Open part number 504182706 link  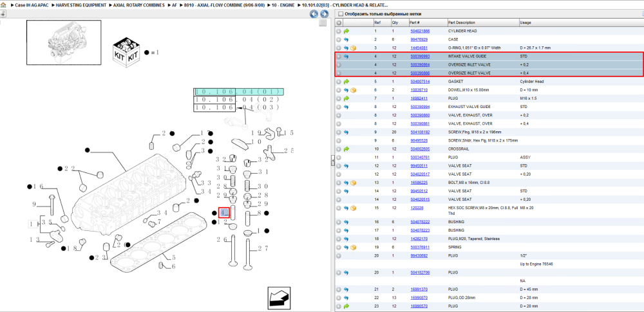pos(420,273)
